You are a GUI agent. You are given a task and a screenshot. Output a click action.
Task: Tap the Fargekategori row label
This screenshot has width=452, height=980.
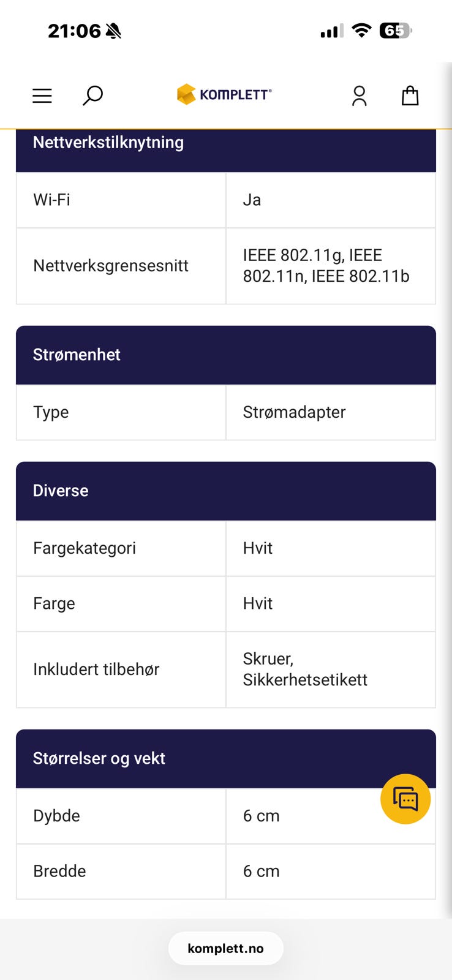85,548
